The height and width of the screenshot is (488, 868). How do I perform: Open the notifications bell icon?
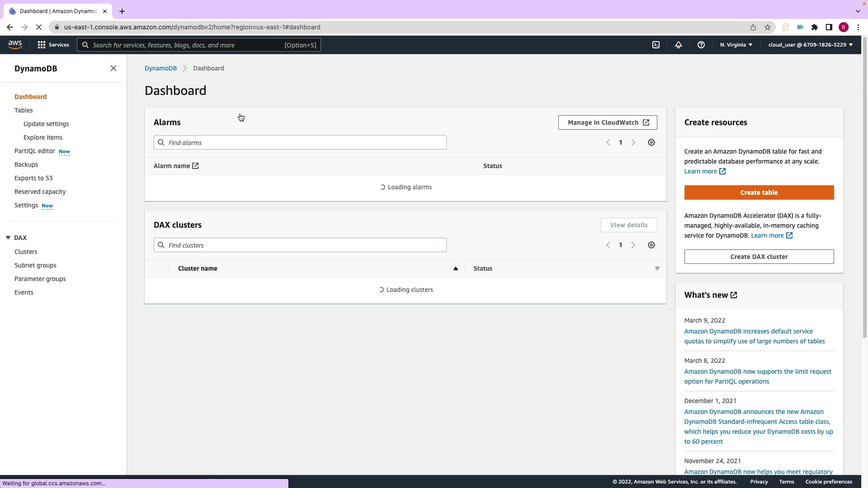[679, 45]
